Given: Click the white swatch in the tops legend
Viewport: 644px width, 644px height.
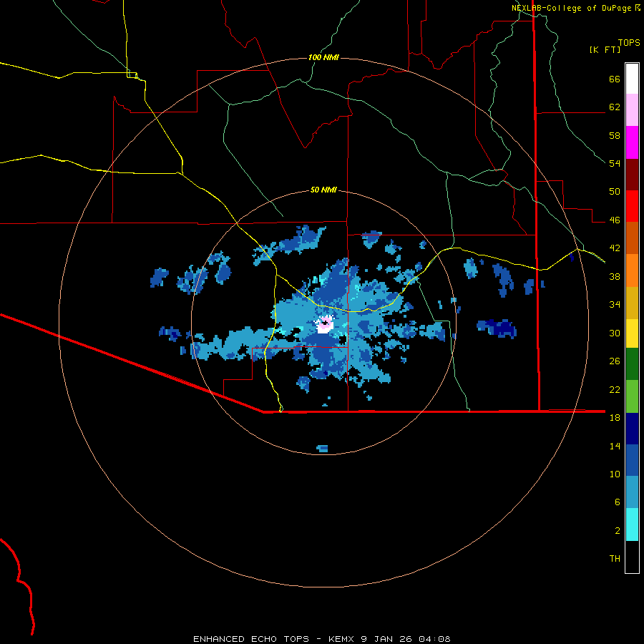Looking at the screenshot, I should point(632,79).
